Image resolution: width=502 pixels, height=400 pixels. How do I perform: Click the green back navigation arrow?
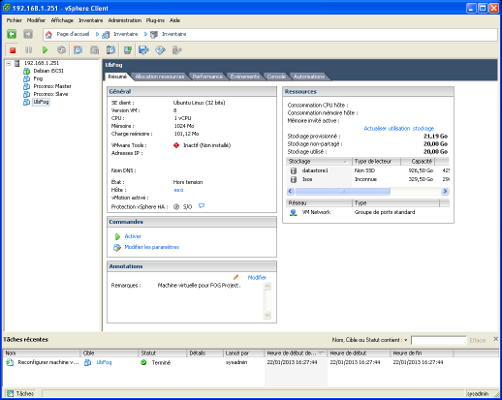(x=12, y=34)
